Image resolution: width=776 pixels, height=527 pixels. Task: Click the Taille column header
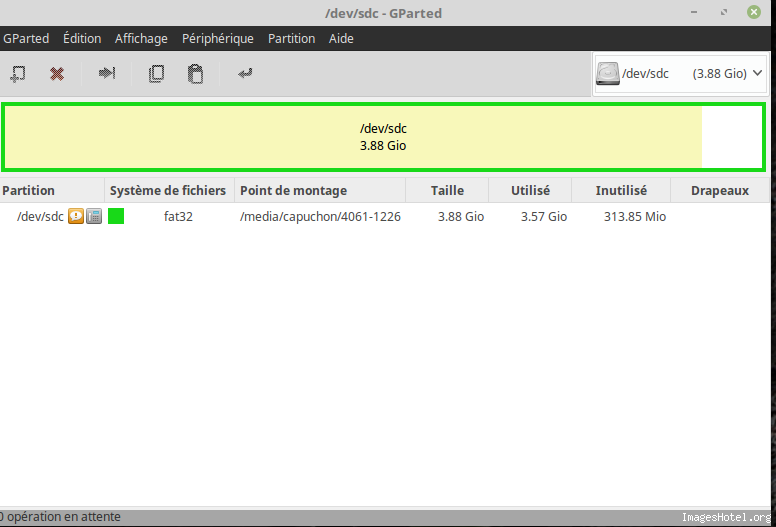[447, 190]
